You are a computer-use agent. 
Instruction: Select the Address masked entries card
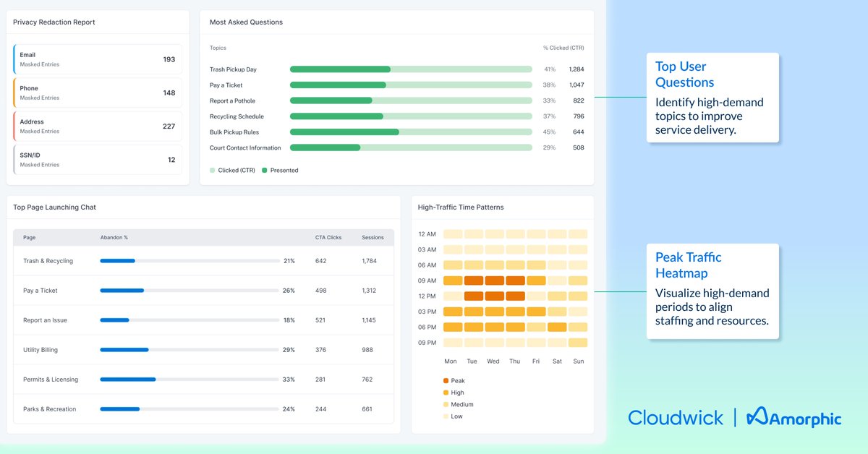[98, 126]
